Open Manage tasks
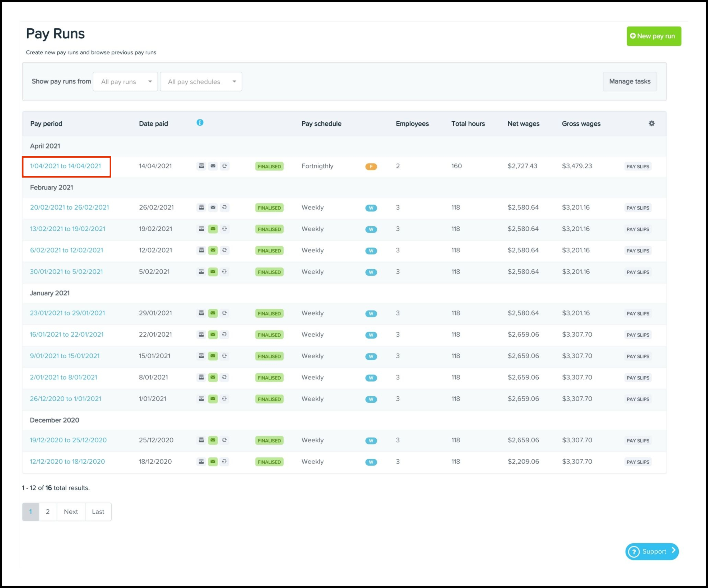 click(x=629, y=81)
